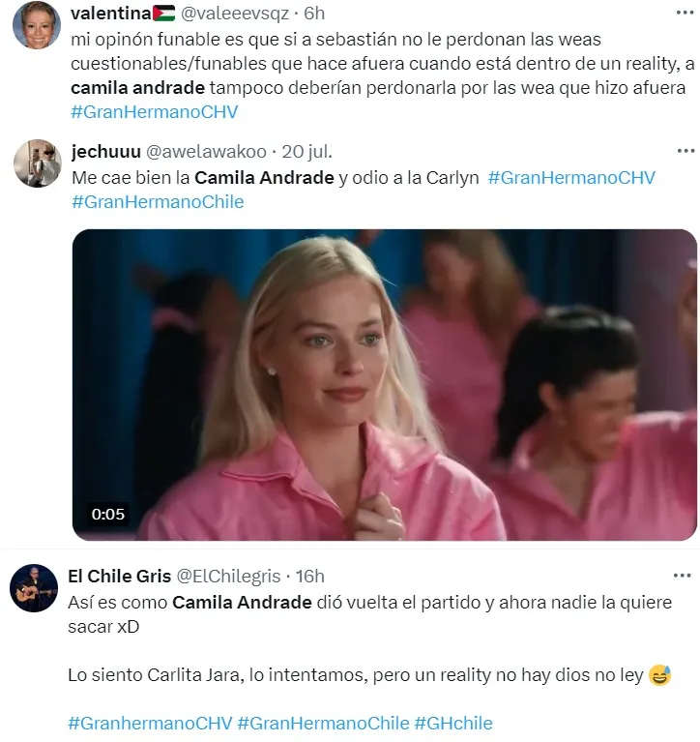The image size is (700, 742).
Task: Open #GranhermanoCHV hashtag in El Chile Gris tweet
Action: click(x=150, y=723)
